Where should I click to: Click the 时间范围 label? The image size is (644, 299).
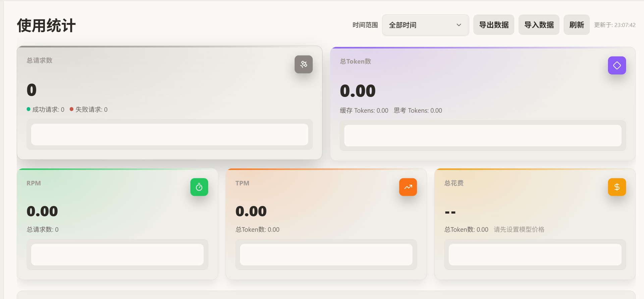pyautogui.click(x=365, y=25)
